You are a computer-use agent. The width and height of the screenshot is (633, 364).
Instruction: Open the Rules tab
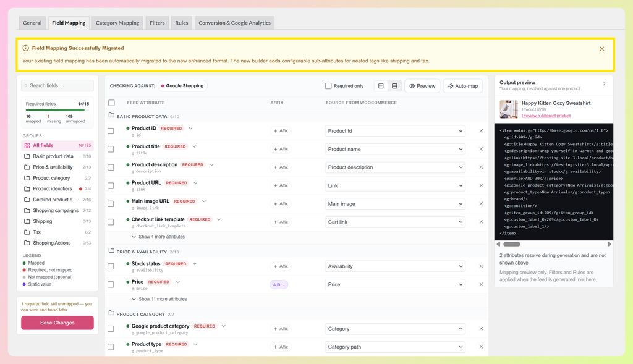click(x=182, y=23)
